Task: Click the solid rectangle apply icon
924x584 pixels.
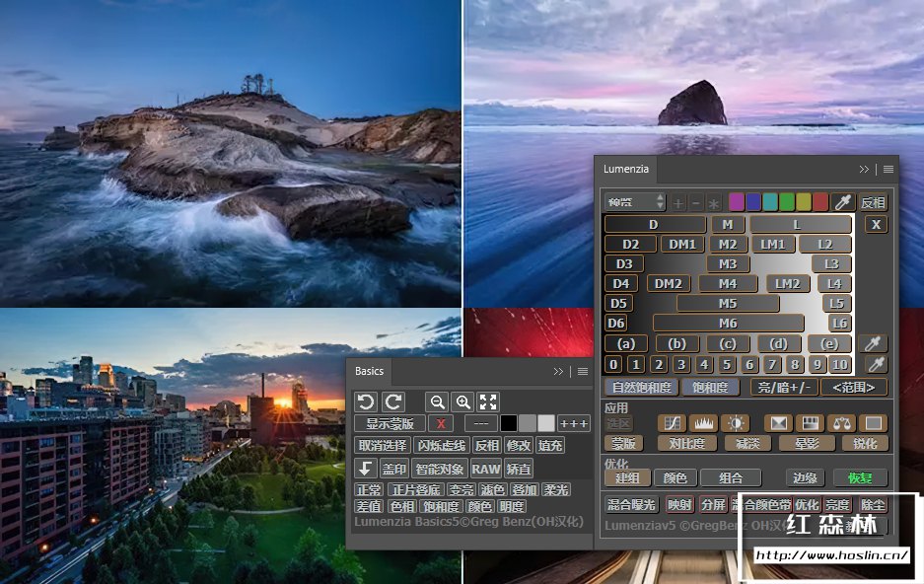Action: (874, 423)
